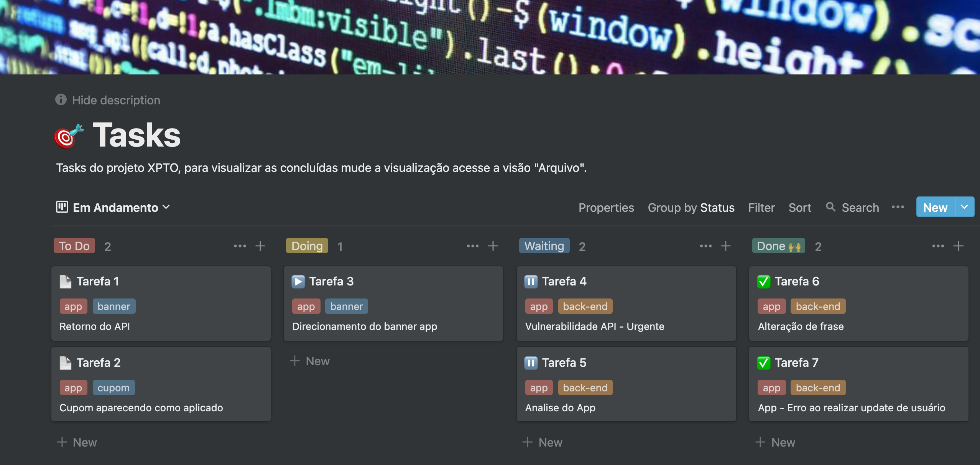
Task: Click the yellow Doing status label
Action: coord(307,246)
